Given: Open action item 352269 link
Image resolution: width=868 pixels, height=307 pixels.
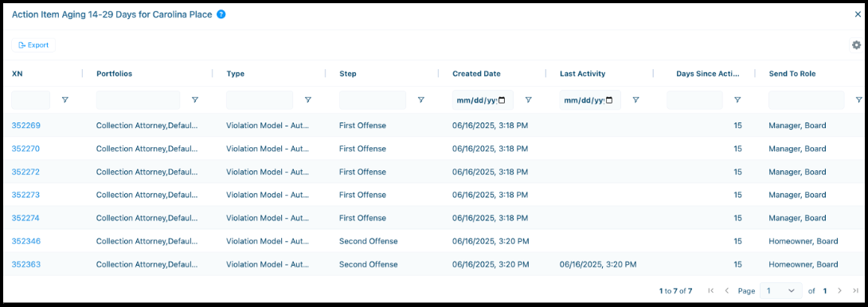Looking at the screenshot, I should coord(26,126).
